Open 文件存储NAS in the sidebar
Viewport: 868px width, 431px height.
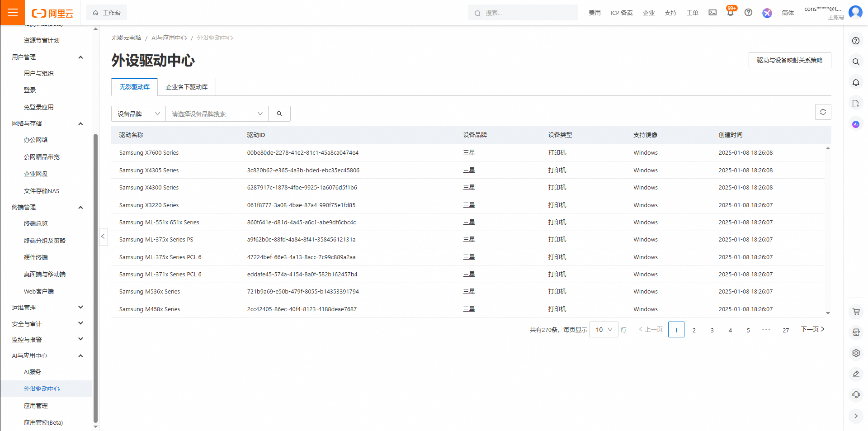point(41,191)
